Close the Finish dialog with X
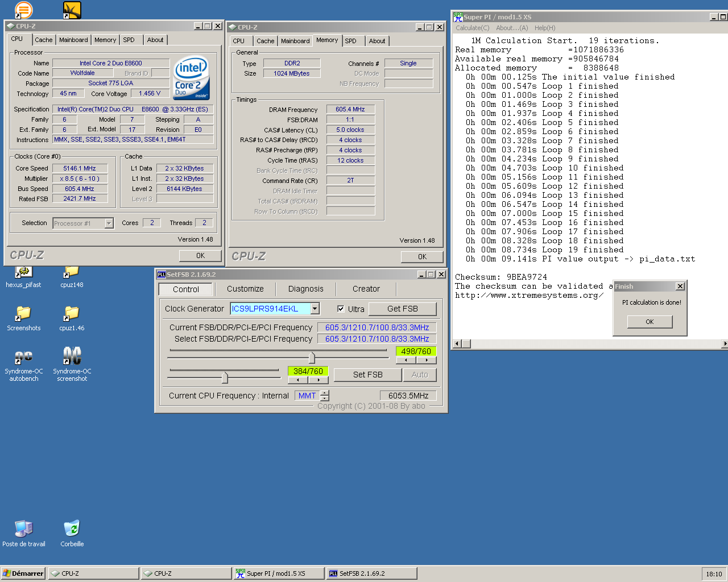 tap(680, 286)
